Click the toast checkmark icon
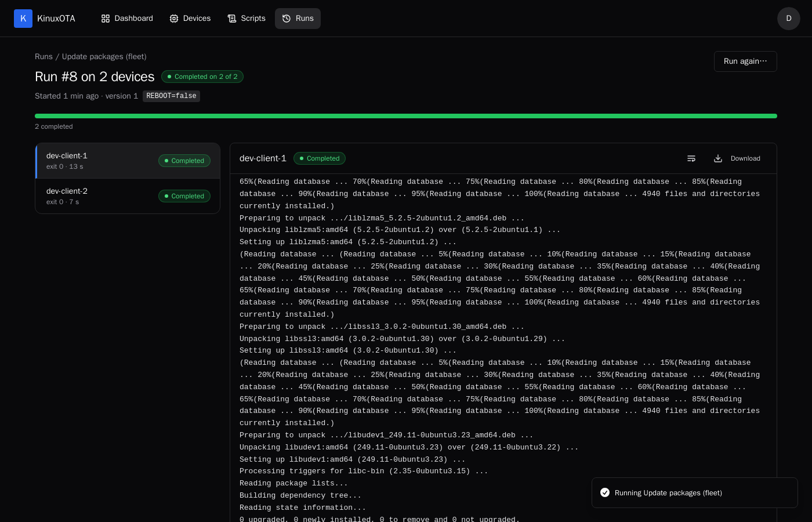Screen dimensions: 812x522 point(605,492)
